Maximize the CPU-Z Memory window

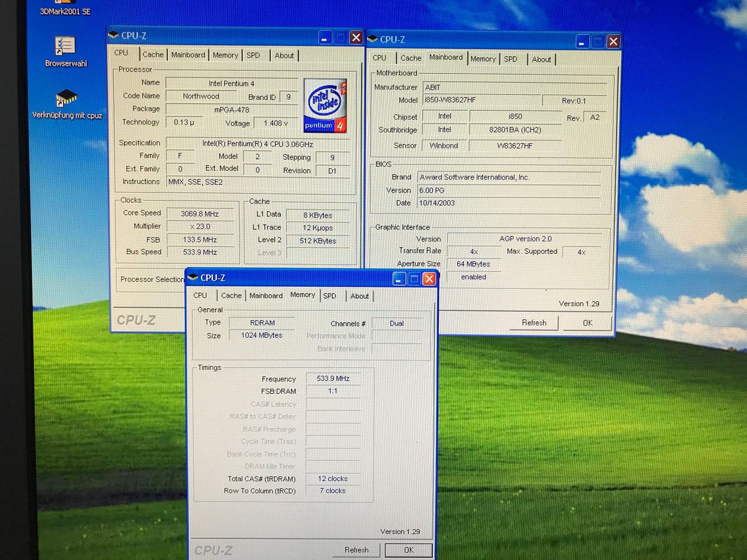414,279
